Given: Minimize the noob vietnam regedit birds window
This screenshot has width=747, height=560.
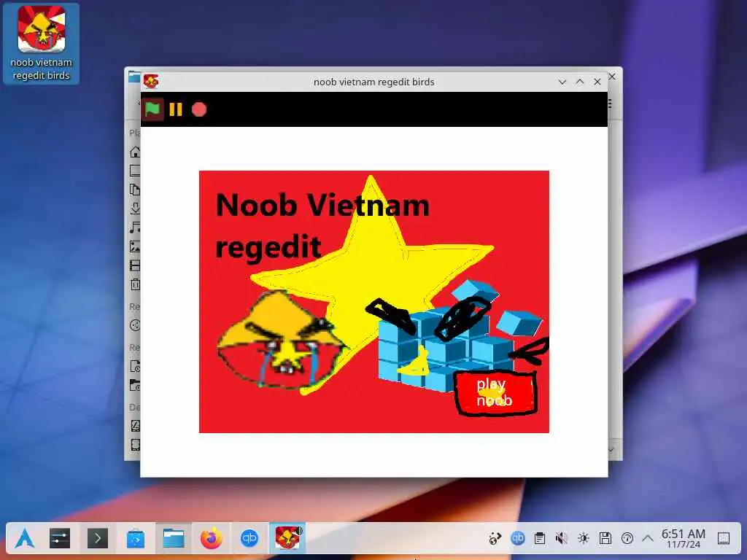Looking at the screenshot, I should [562, 82].
